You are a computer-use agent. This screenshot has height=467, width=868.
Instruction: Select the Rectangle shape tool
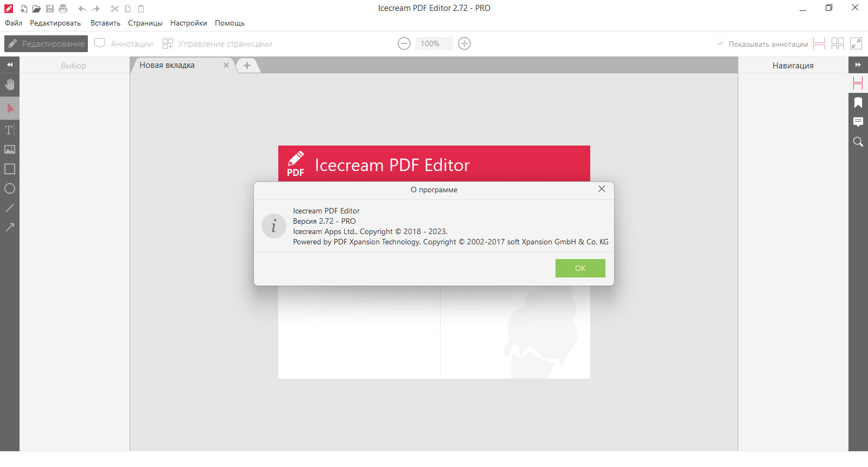coord(10,169)
